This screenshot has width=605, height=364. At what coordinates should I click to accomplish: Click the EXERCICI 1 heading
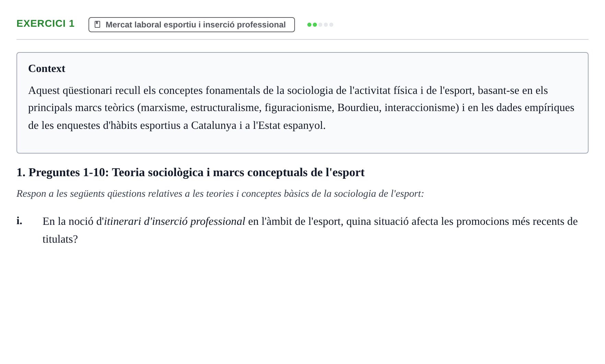click(46, 24)
